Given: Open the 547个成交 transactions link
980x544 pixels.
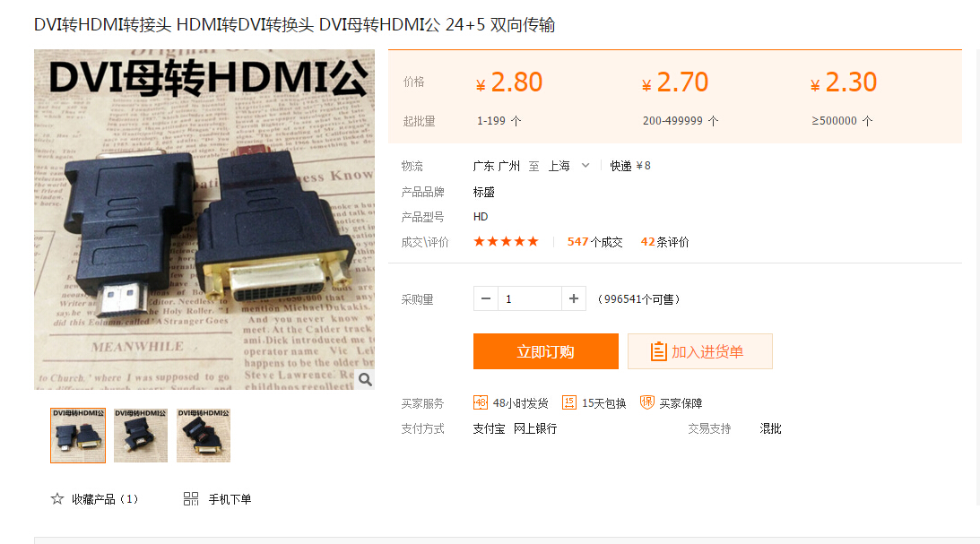Looking at the screenshot, I should point(595,242).
